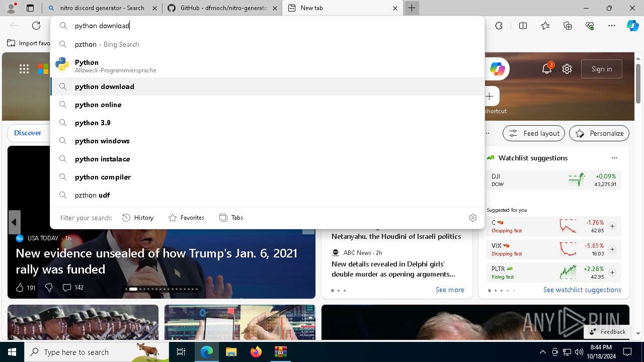The width and height of the screenshot is (644, 362).
Task: Launch Firefox from taskbar
Action: (x=256, y=352)
